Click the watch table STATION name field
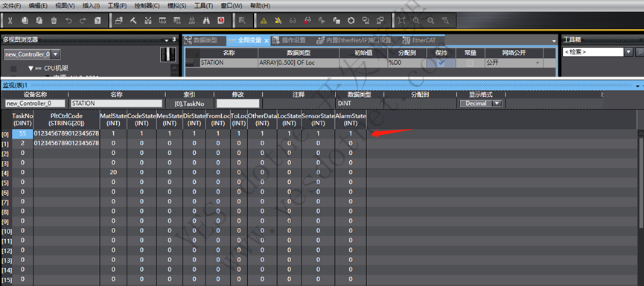The height and width of the screenshot is (286, 644). click(116, 104)
